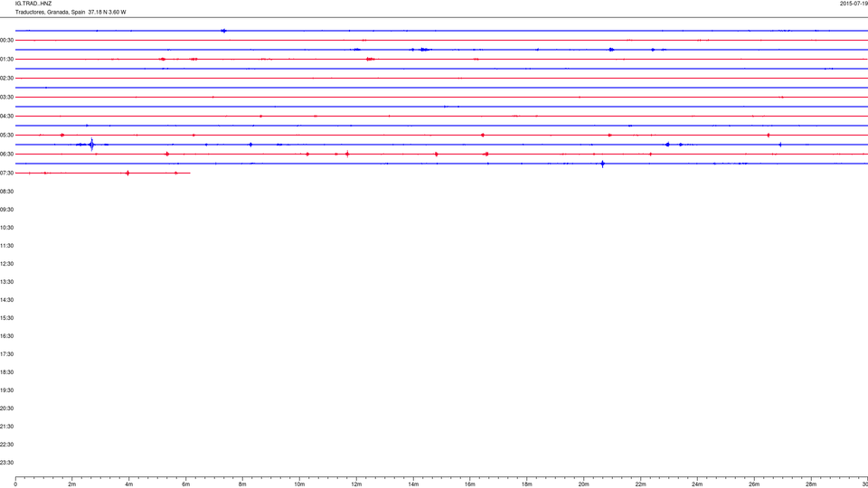Select the 00:30 time label
Image resolution: width=868 pixels, height=488 pixels.
[x=6, y=41]
